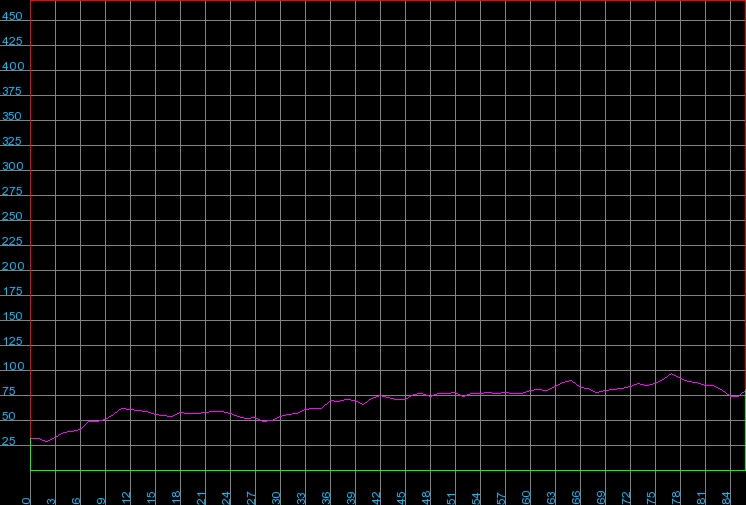Image resolution: width=746 pixels, height=505 pixels.
Task: Select the 275 vertical axis value
Action: pyautogui.click(x=12, y=191)
